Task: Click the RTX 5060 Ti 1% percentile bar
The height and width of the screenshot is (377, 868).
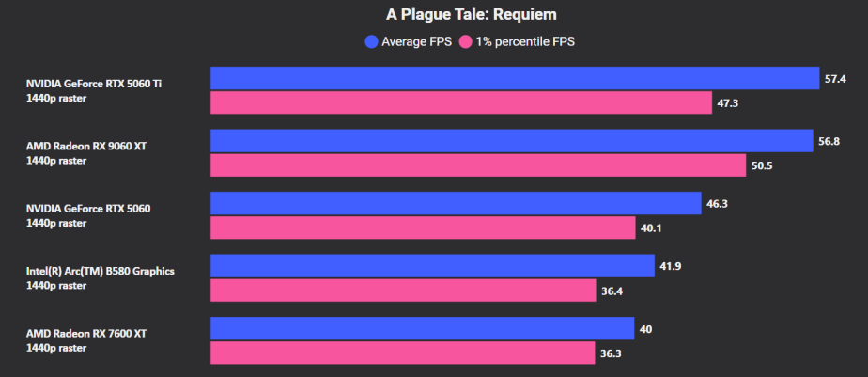Action: click(x=461, y=102)
